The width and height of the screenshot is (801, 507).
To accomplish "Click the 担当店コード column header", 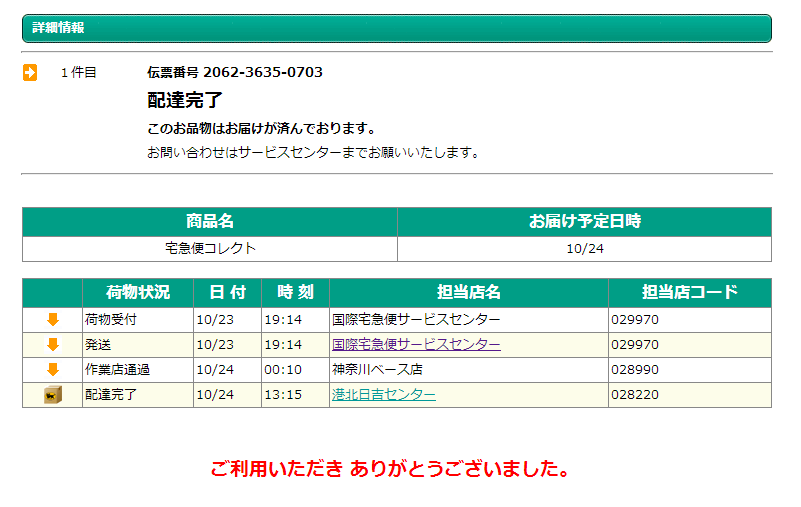I will (689, 292).
